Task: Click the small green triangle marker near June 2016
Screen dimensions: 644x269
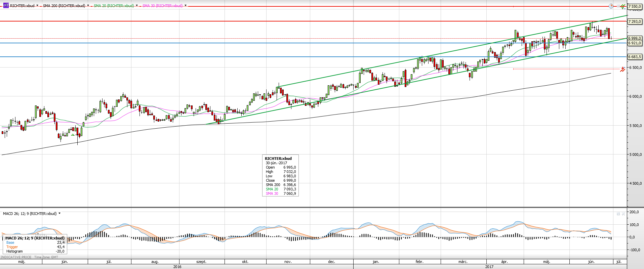Action: pyautogui.click(x=73, y=135)
